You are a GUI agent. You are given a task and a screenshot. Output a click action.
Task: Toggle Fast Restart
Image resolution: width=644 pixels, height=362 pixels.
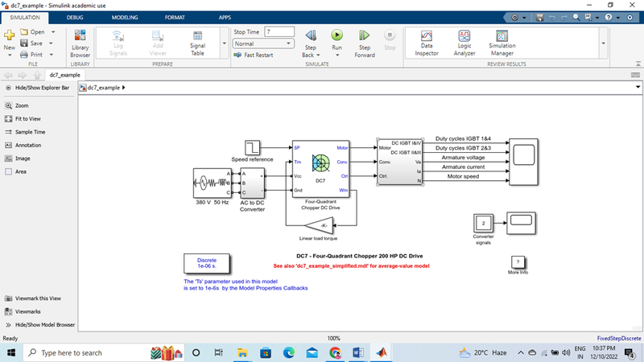pos(253,55)
